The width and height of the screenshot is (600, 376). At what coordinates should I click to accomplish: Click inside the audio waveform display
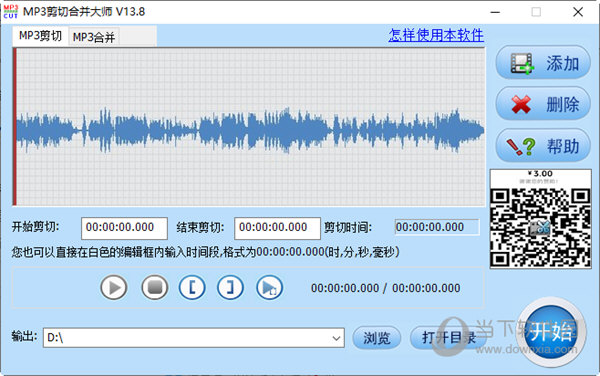click(x=249, y=127)
